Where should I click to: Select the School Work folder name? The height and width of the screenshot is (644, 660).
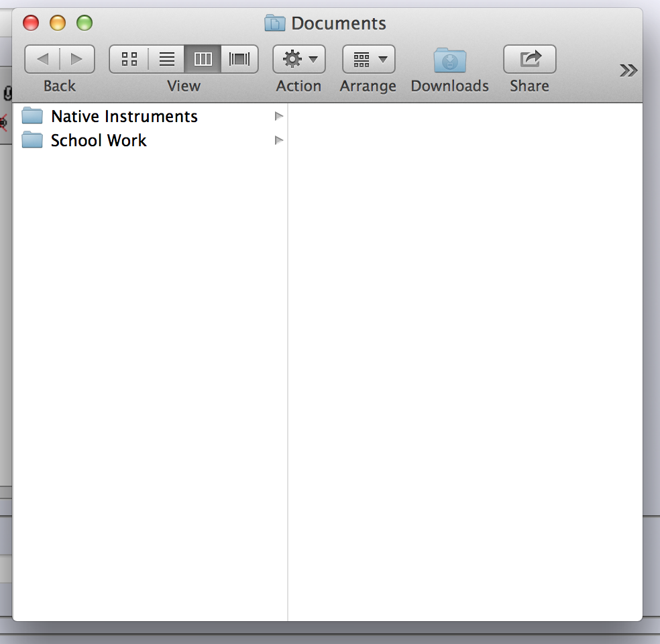click(99, 140)
